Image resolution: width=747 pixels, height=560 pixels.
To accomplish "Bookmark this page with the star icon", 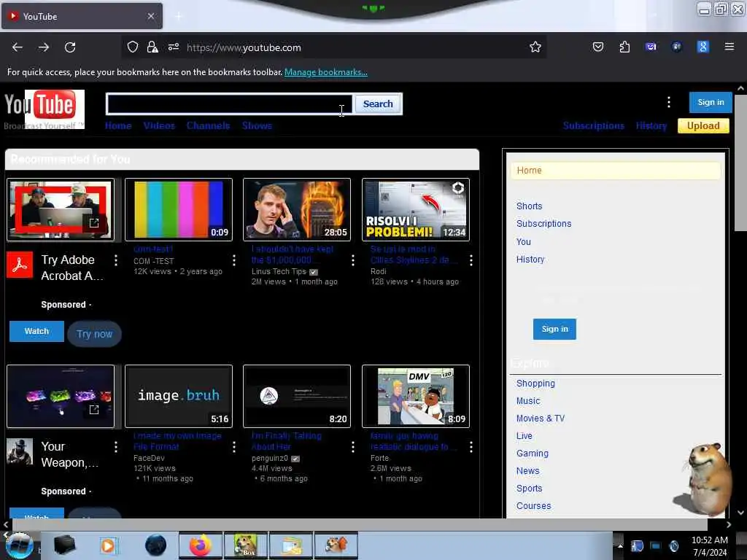I will pyautogui.click(x=535, y=47).
